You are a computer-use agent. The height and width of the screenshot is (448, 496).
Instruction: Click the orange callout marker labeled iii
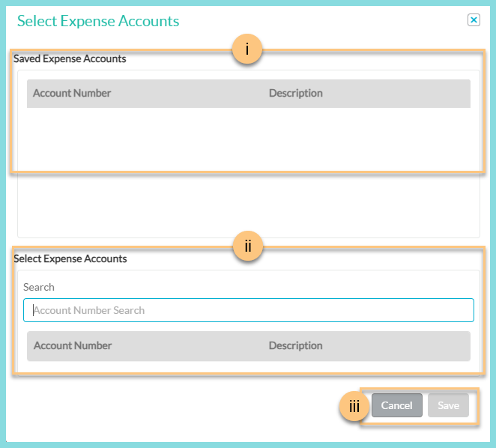pos(354,406)
